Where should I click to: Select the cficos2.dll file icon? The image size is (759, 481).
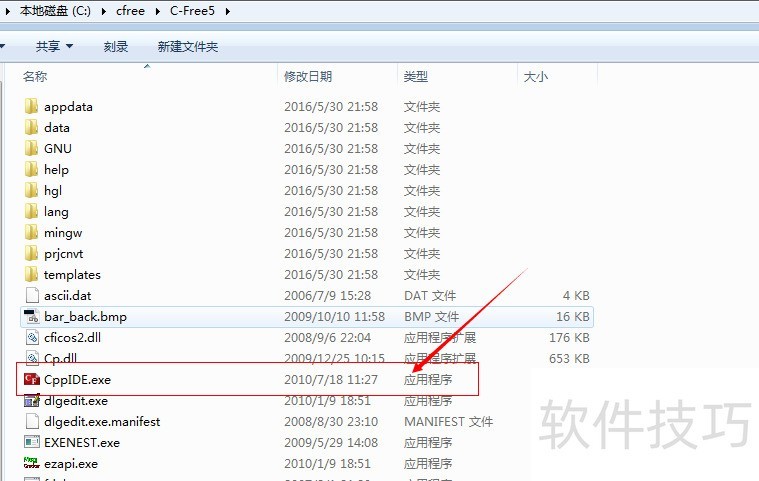click(32, 337)
